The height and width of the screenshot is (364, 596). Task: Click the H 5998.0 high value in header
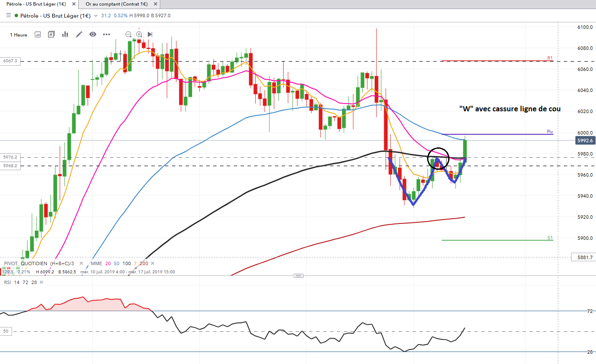[x=140, y=15]
